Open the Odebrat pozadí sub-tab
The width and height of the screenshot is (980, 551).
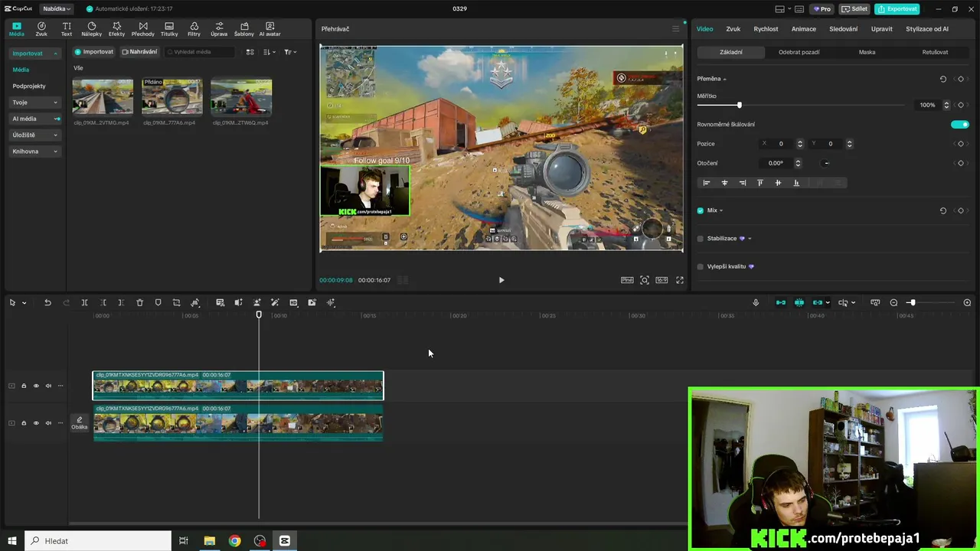click(x=799, y=52)
